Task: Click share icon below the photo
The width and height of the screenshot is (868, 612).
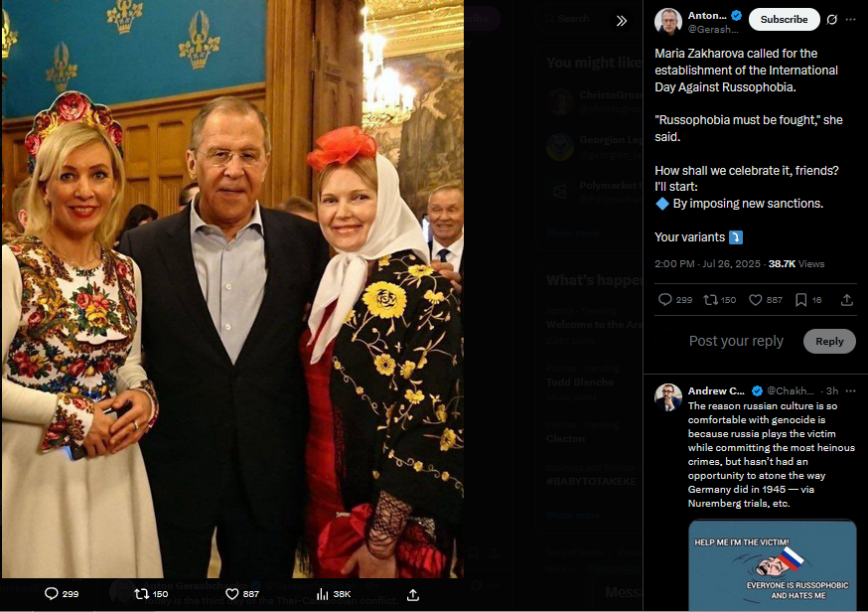Action: coord(412,594)
